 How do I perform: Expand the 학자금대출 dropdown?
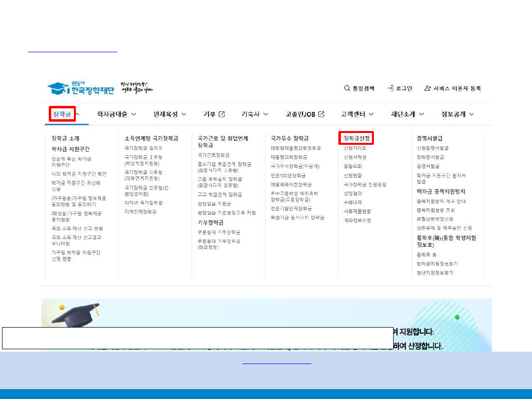(x=133, y=114)
